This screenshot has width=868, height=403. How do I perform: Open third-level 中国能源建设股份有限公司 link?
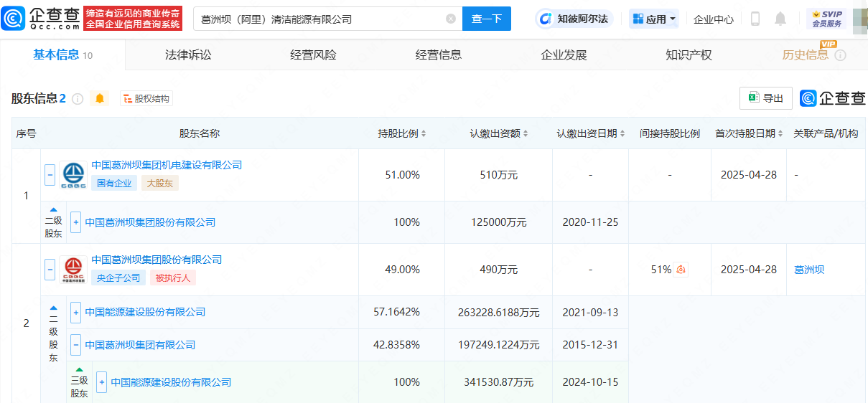click(x=171, y=382)
